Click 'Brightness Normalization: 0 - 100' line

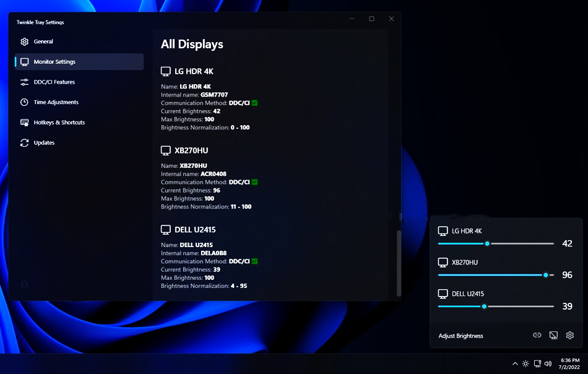click(x=205, y=128)
